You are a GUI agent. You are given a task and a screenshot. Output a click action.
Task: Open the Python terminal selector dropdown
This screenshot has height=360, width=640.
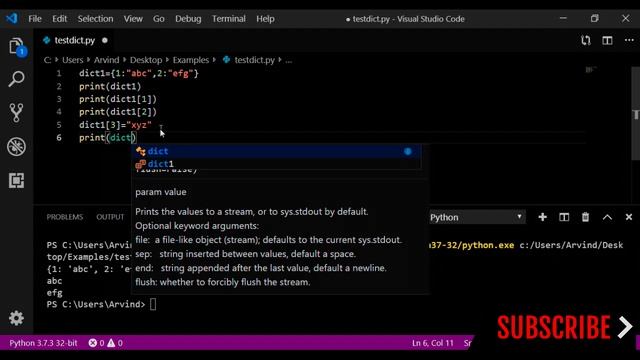[x=477, y=217]
